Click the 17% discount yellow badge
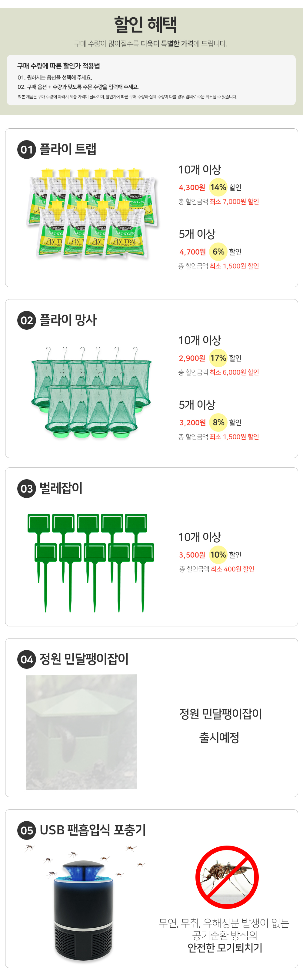Screen dimensions: 303x980 218,358
